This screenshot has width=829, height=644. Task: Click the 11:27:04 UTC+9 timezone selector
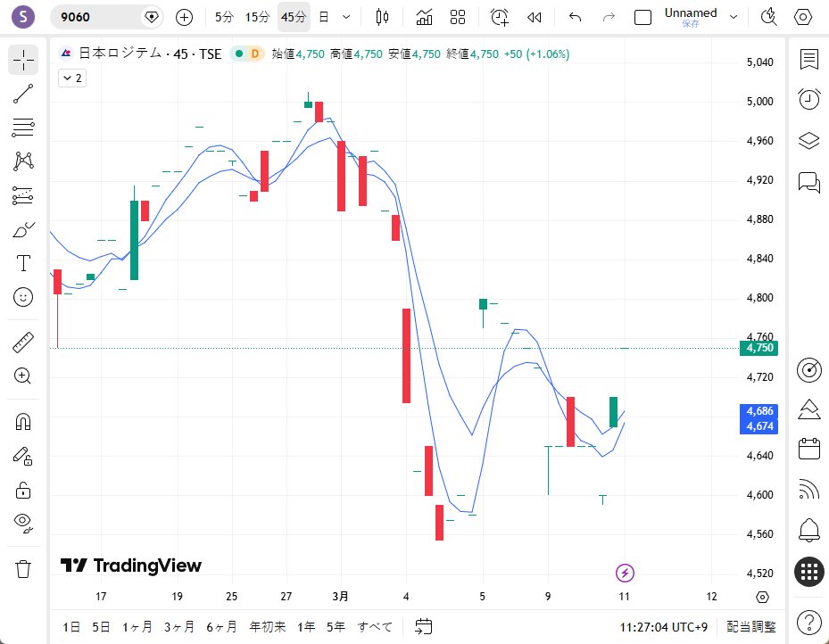click(x=664, y=627)
